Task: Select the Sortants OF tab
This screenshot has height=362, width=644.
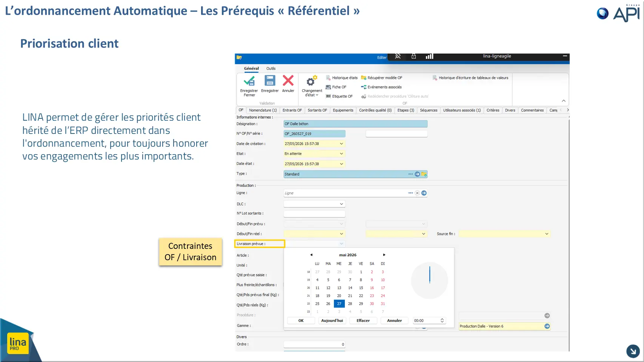Action: (x=317, y=110)
